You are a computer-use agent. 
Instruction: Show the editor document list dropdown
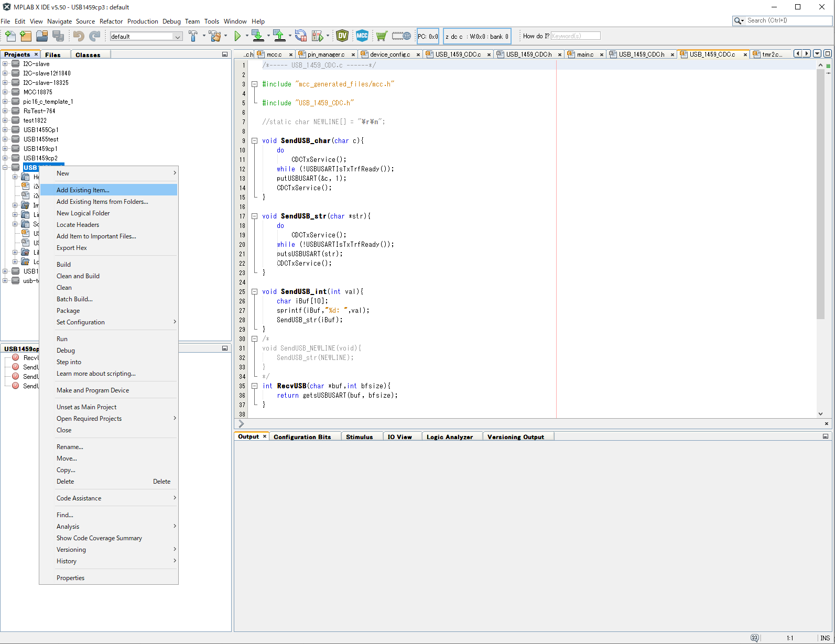click(817, 53)
